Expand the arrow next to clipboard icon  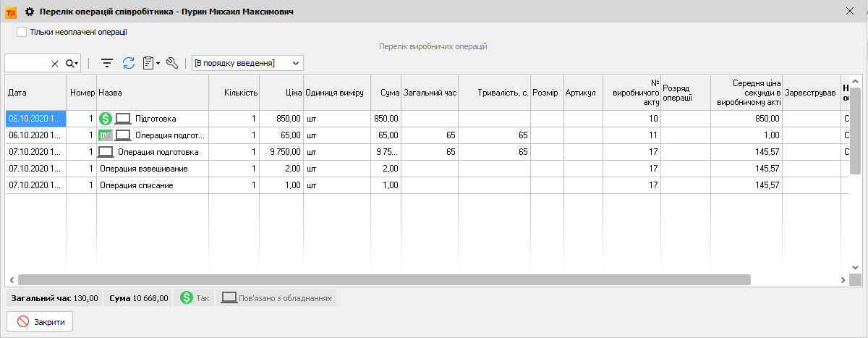pyautogui.click(x=158, y=64)
